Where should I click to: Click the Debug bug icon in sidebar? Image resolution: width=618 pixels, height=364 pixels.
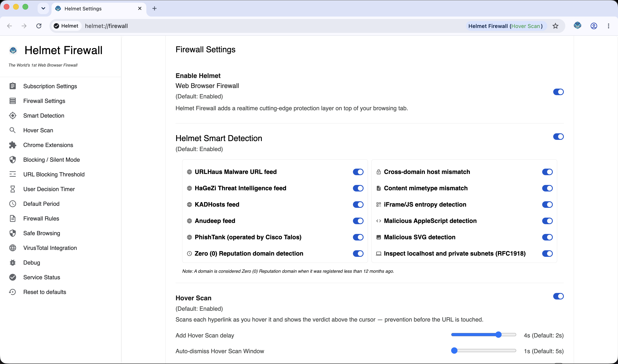coord(12,263)
